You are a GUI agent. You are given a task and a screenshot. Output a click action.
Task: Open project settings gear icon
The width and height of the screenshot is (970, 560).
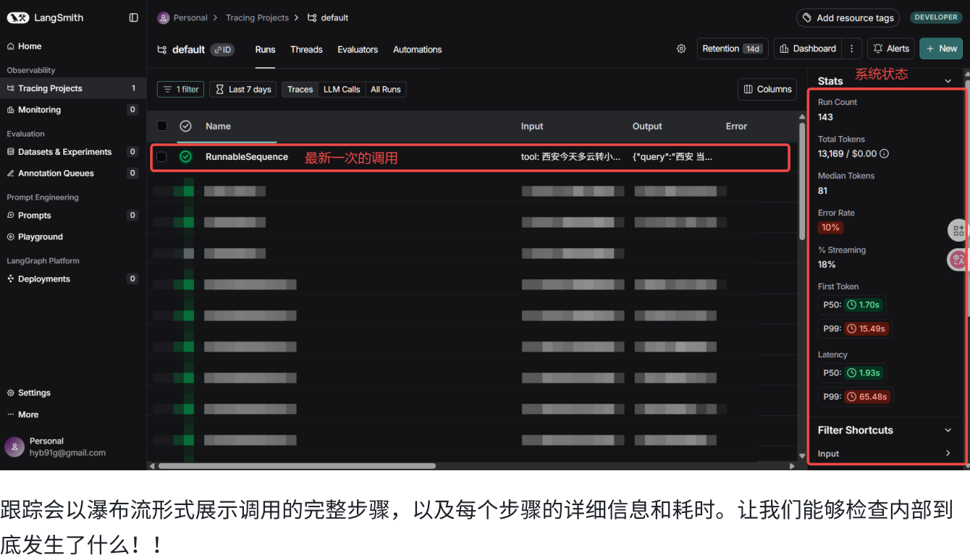click(x=681, y=48)
